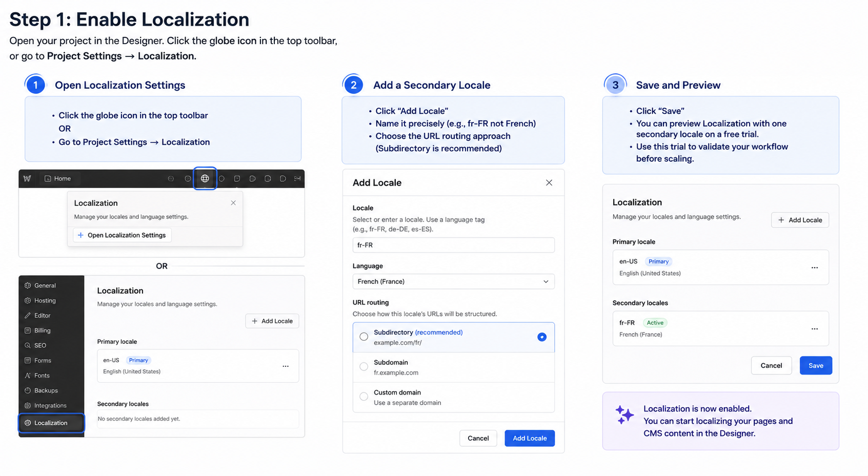Open en-US options menu in Project Settings panel
The height and width of the screenshot is (476, 868).
coord(286,366)
